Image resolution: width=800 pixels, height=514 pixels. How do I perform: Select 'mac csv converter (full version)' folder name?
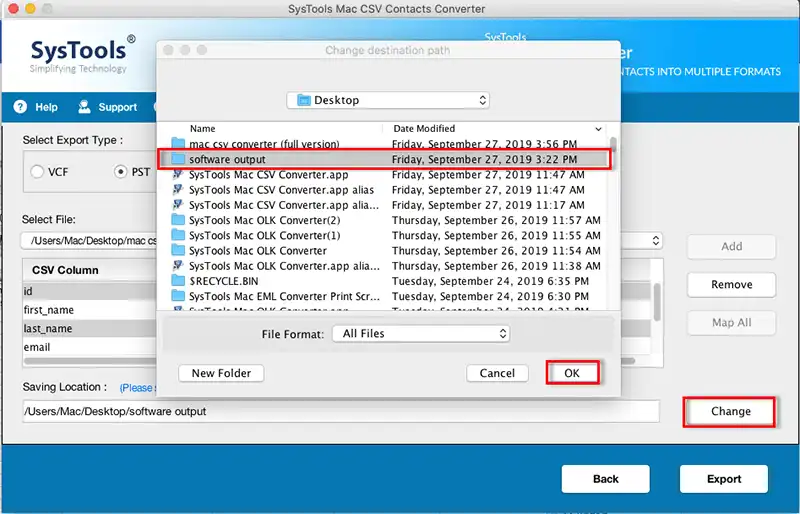coord(264,144)
